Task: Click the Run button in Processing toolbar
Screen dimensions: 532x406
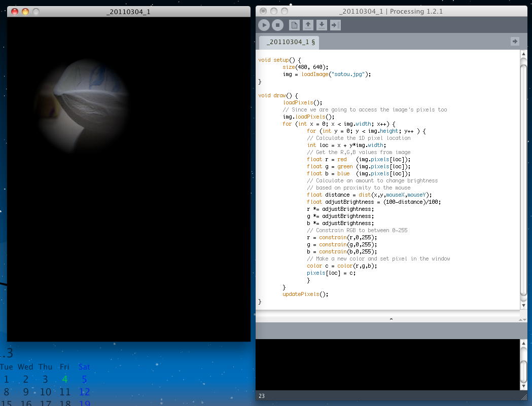Action: click(264, 25)
